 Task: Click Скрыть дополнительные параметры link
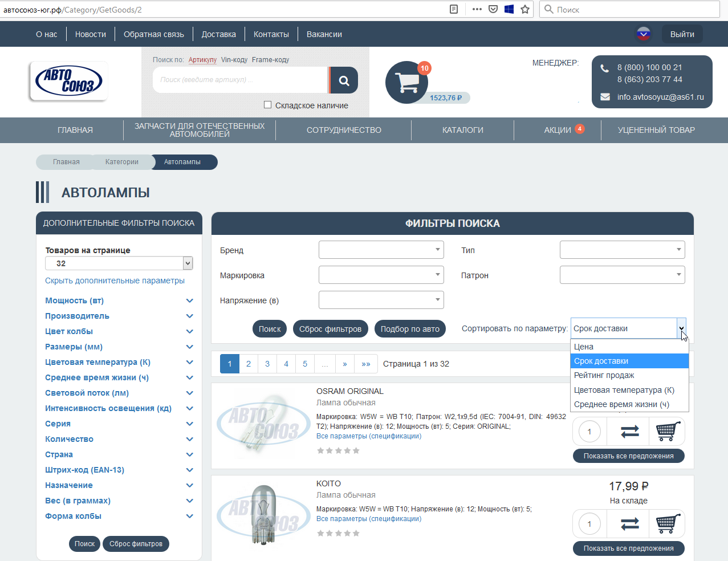pyautogui.click(x=115, y=280)
